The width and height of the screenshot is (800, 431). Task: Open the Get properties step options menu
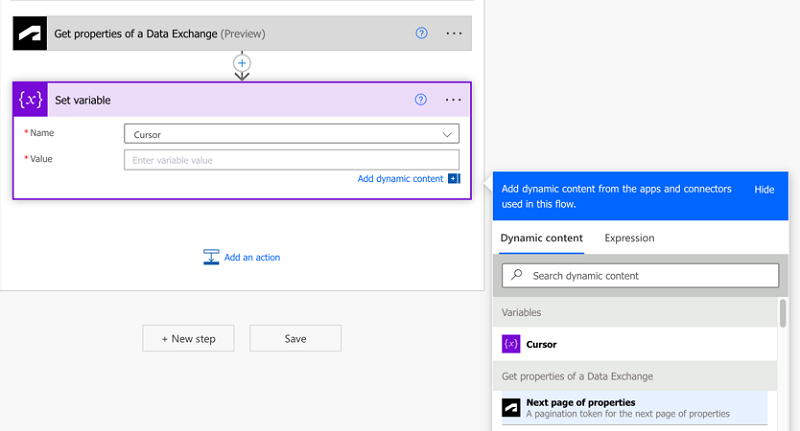[x=454, y=34]
